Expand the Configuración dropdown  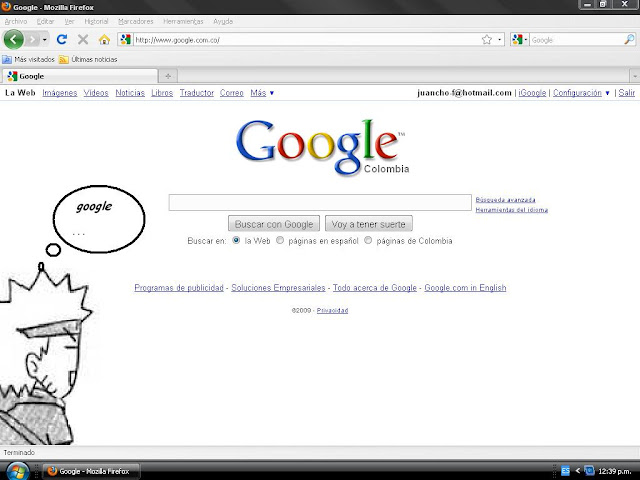coord(581,93)
